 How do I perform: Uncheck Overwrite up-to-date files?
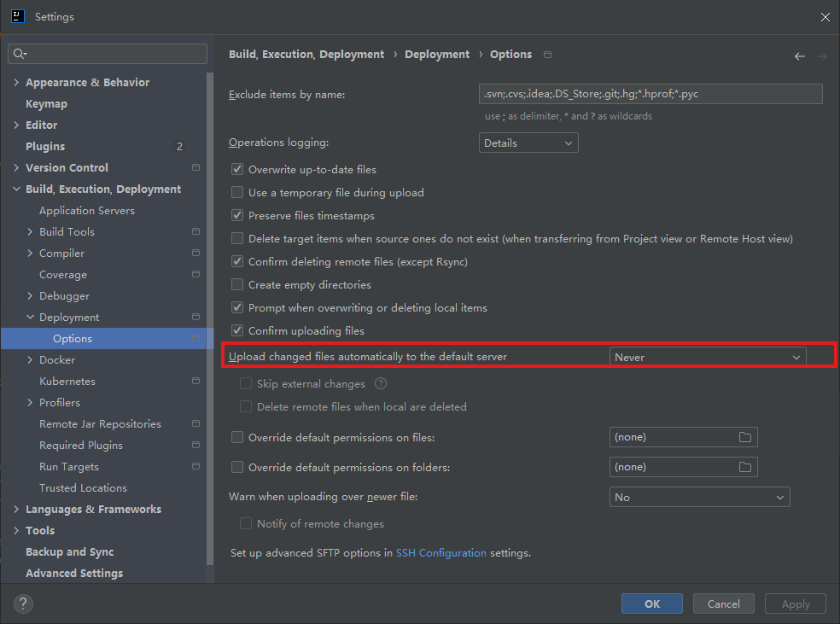click(x=237, y=170)
